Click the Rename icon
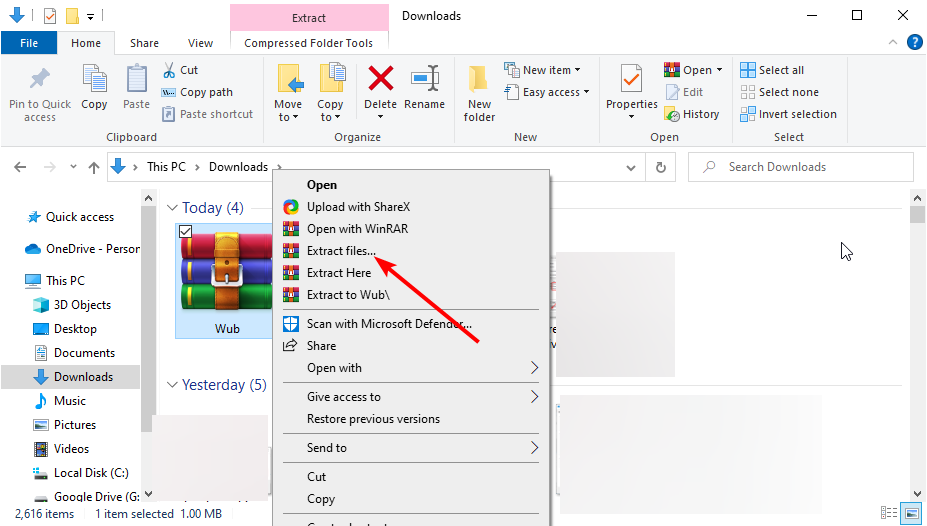Viewport: 927px width, 526px height. coord(424,79)
